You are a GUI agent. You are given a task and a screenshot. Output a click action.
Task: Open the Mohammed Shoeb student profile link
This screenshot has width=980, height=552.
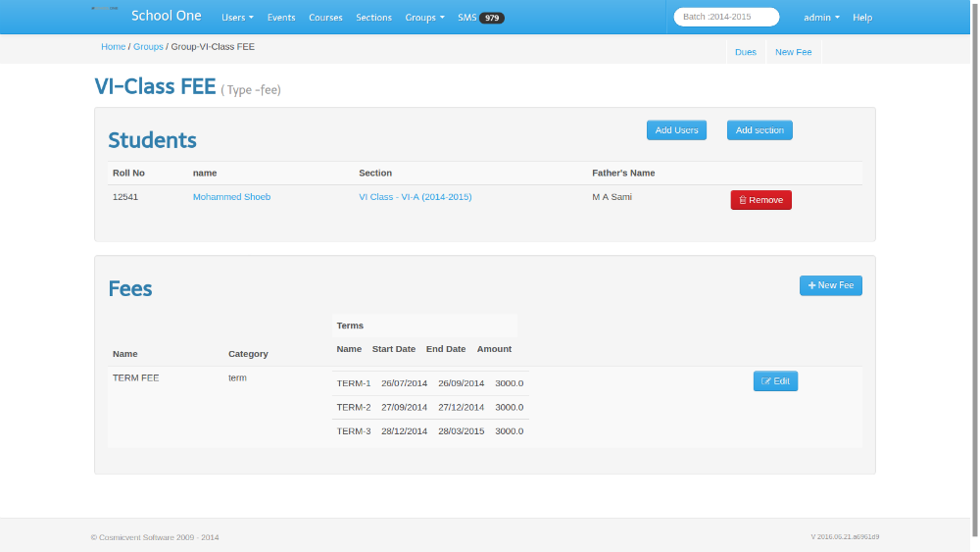[231, 197]
